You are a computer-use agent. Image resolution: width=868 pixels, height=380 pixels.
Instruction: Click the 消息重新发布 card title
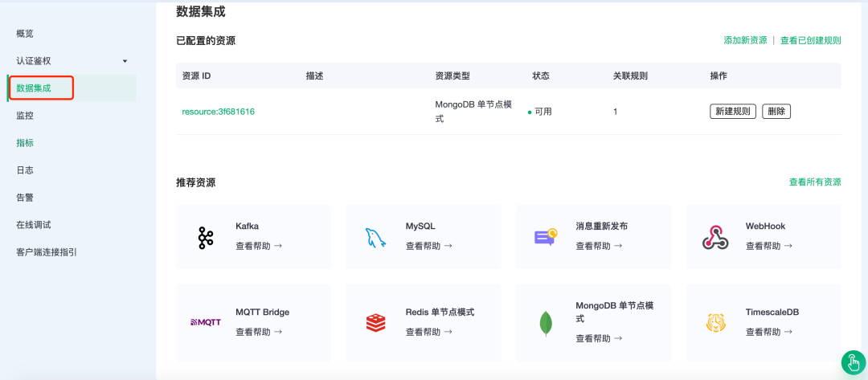(x=602, y=227)
